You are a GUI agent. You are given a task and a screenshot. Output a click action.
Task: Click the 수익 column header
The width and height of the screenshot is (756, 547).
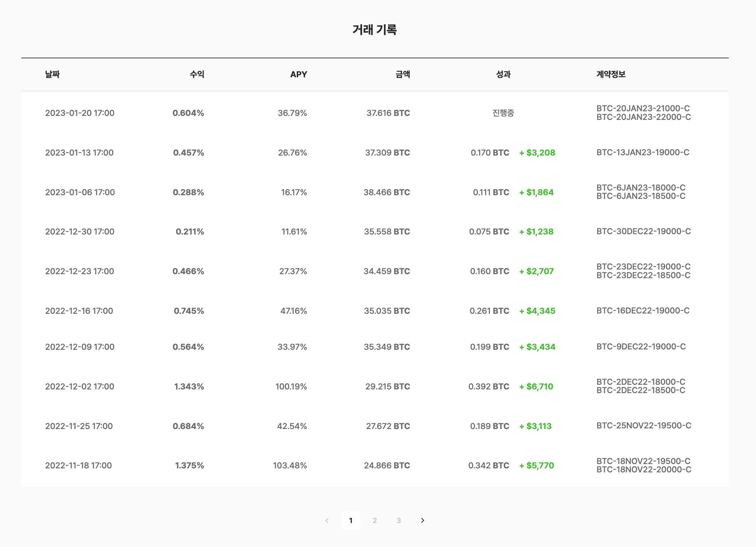(x=197, y=74)
